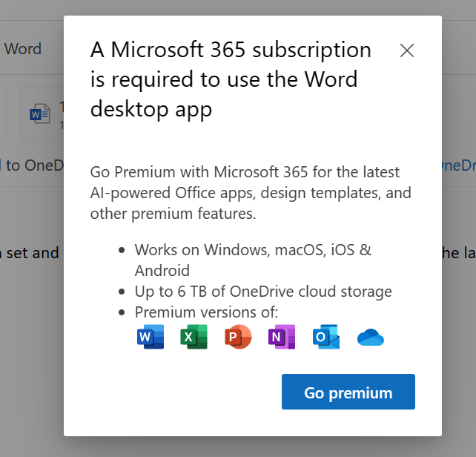Click the Microsoft 365 subscription heading
This screenshot has width=476, height=457.
pyautogui.click(x=231, y=79)
